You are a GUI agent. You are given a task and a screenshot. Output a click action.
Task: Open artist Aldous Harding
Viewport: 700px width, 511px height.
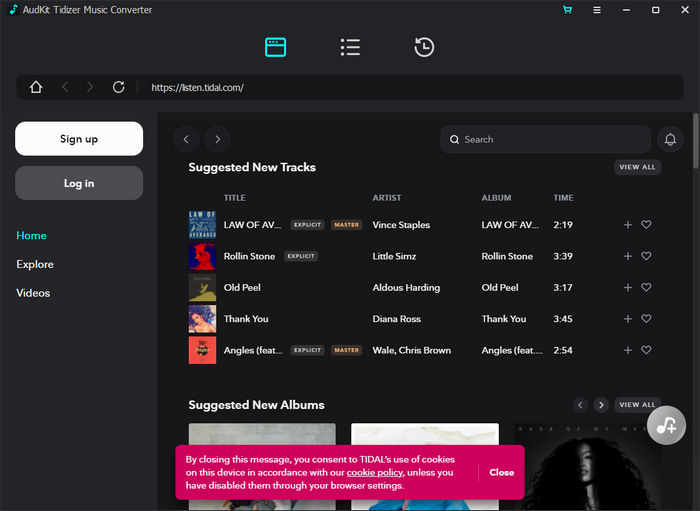pyautogui.click(x=406, y=287)
